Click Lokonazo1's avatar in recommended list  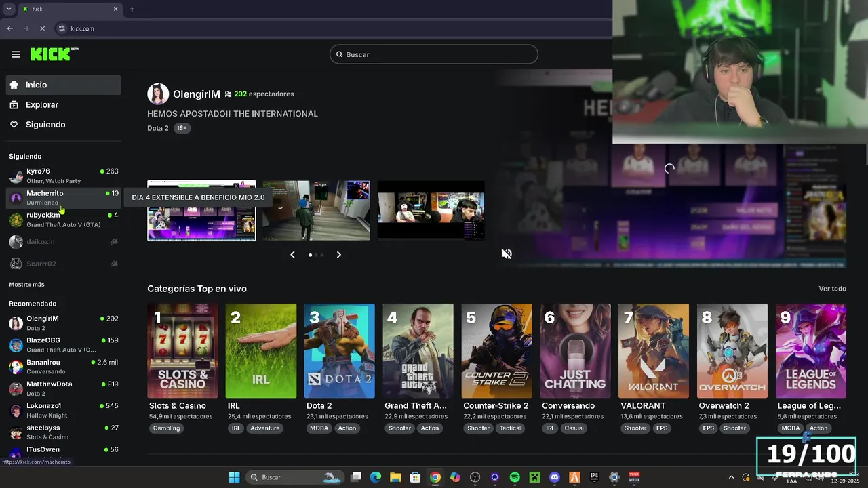point(16,410)
